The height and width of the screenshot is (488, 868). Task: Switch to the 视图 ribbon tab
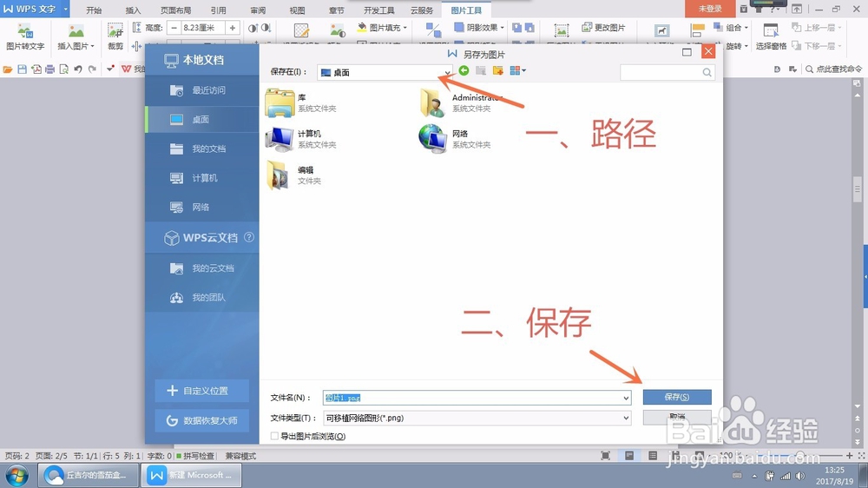pyautogui.click(x=297, y=10)
